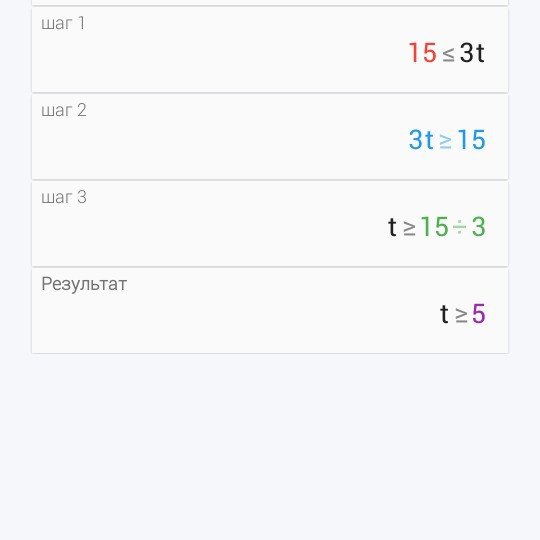Image resolution: width=540 pixels, height=540 pixels.
Task: Select the variable t in the result
Action: pyautogui.click(x=444, y=314)
